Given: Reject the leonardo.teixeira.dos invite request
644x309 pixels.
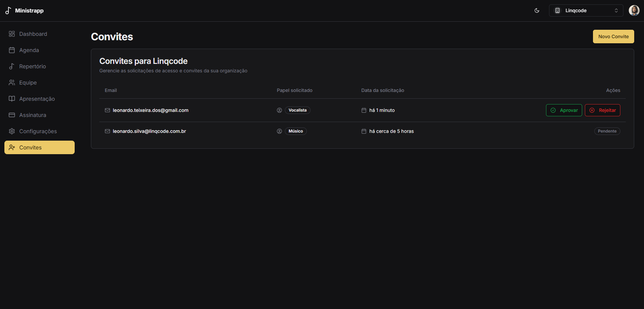Looking at the screenshot, I should point(602,110).
